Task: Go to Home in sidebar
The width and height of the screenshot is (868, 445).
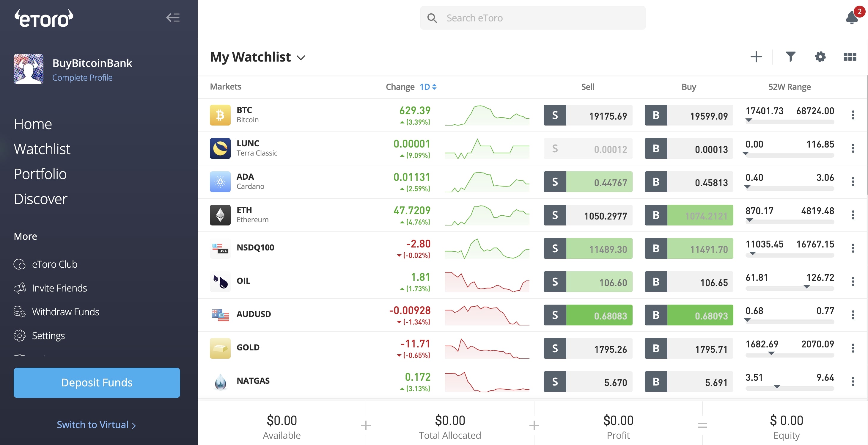Action: point(33,124)
